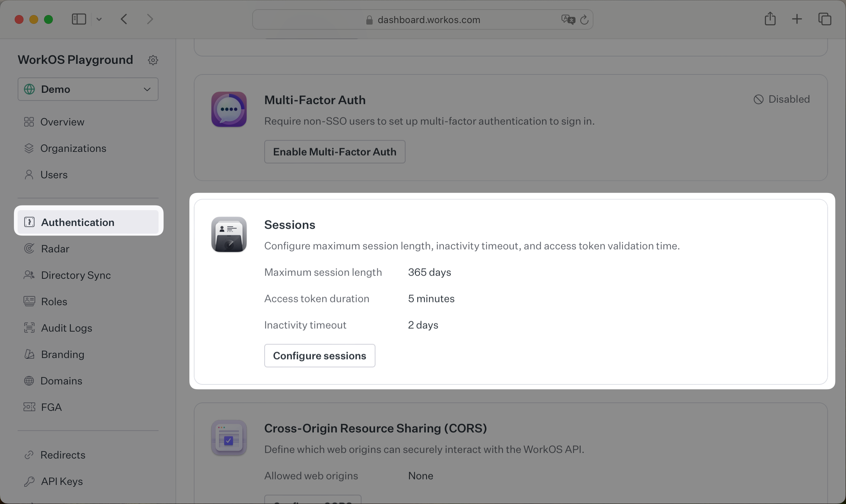The image size is (846, 504).
Task: Click Configure sessions
Action: click(319, 355)
